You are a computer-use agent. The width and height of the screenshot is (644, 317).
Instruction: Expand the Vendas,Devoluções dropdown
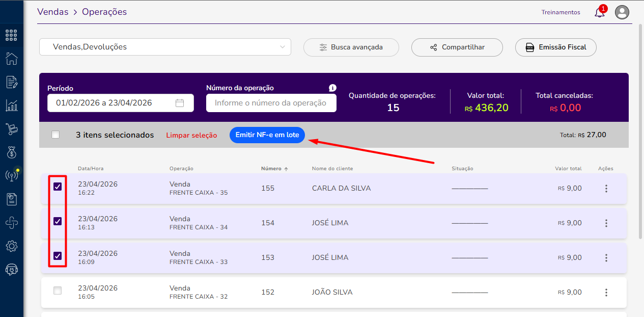pyautogui.click(x=165, y=47)
